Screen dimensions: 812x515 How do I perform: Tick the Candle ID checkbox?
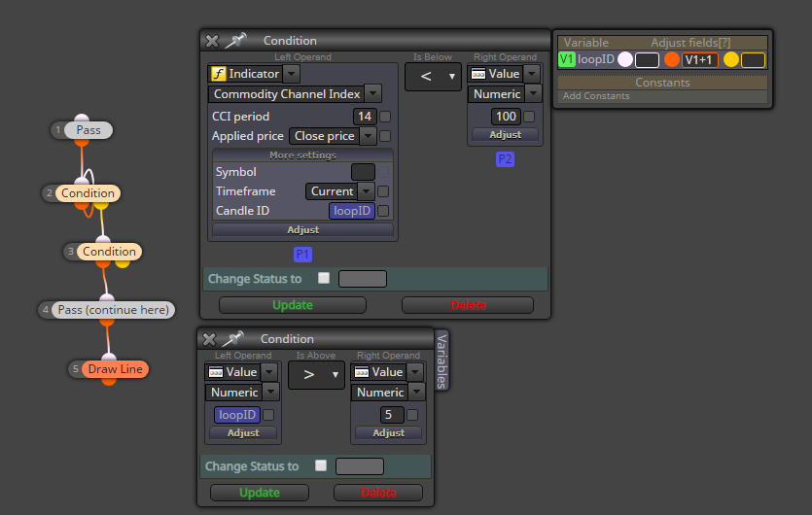383,211
